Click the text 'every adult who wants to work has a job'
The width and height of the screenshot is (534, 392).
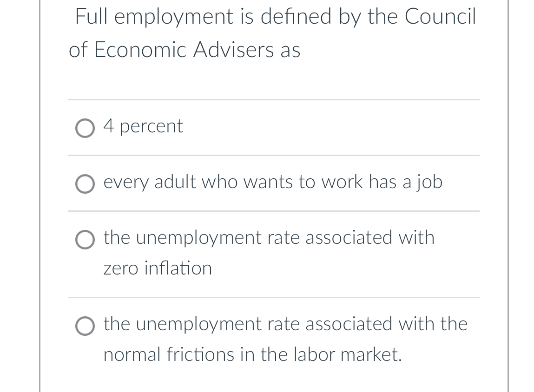coord(272,182)
